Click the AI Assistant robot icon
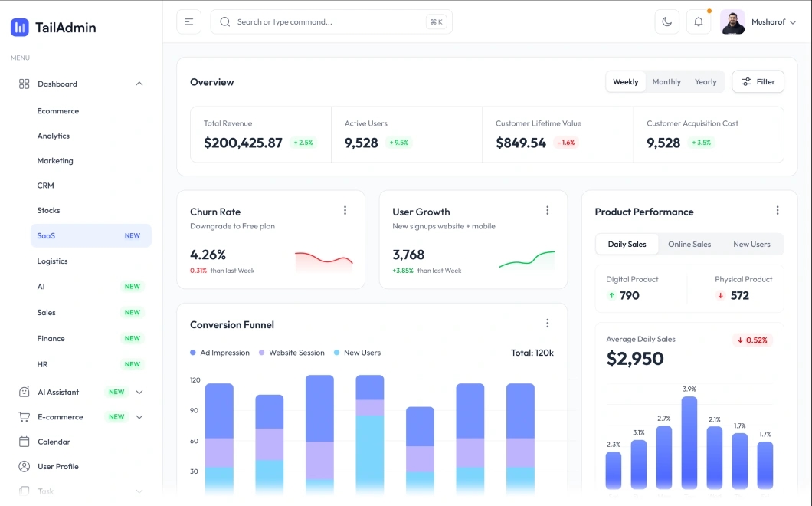Image resolution: width=812 pixels, height=506 pixels. tap(25, 392)
